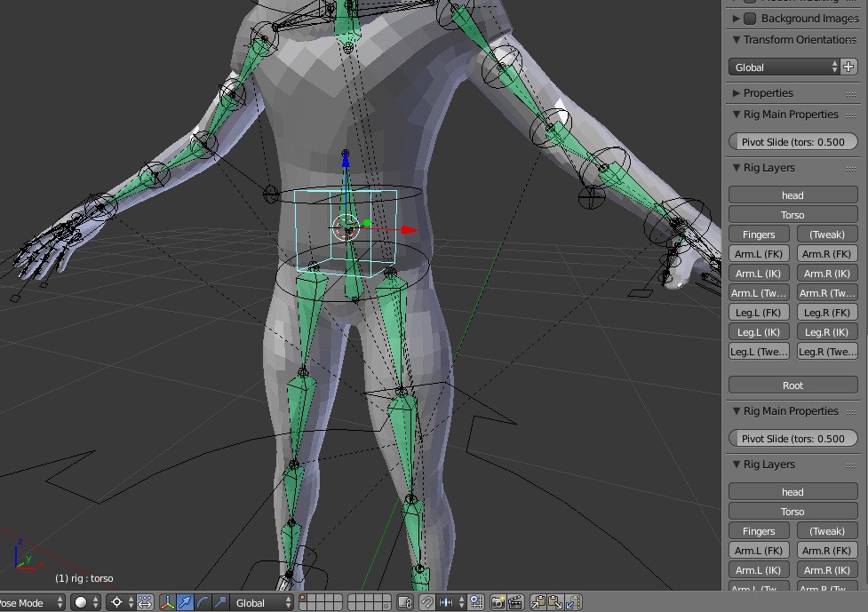The image size is (868, 612).
Task: Open the Pose Mode dropdown
Action: (x=27, y=602)
